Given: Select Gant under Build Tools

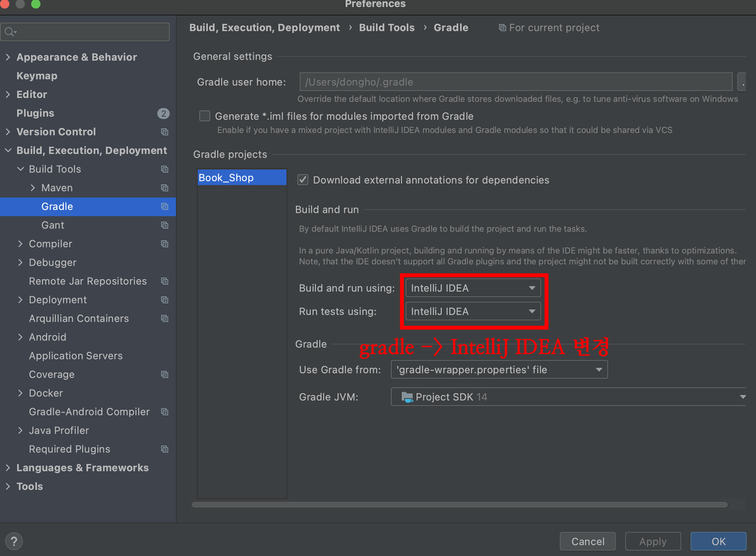Looking at the screenshot, I should [x=53, y=225].
